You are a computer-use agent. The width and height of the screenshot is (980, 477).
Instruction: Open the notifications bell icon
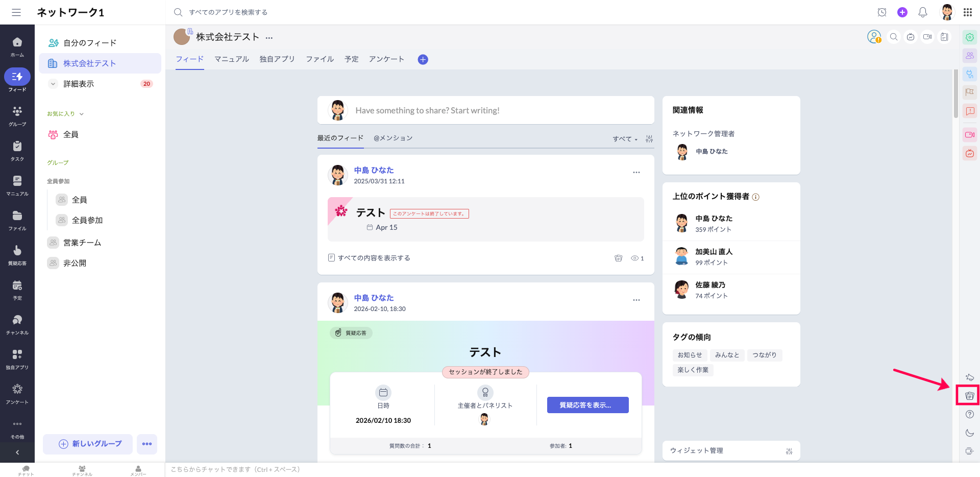922,12
